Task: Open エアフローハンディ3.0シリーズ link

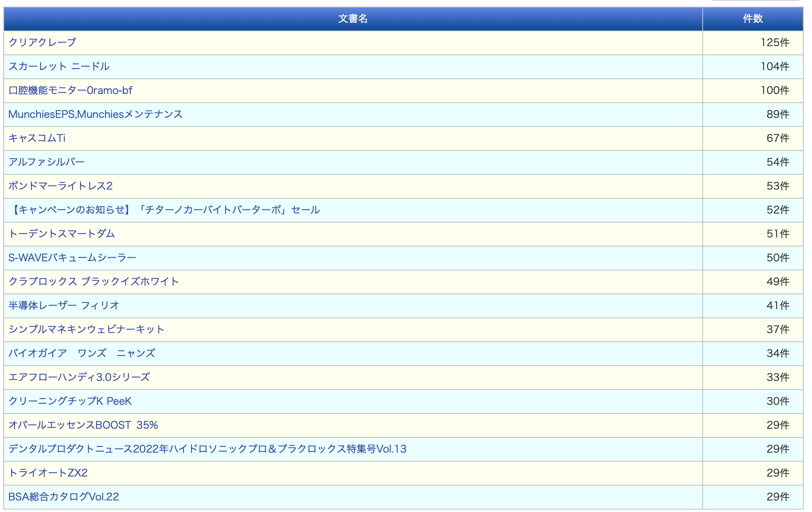Action: click(x=79, y=377)
